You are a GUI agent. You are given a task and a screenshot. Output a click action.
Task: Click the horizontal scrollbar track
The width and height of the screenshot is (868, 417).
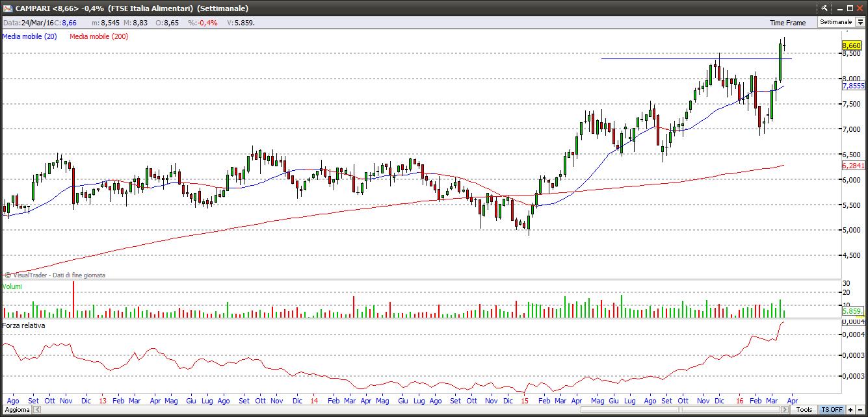click(x=412, y=410)
